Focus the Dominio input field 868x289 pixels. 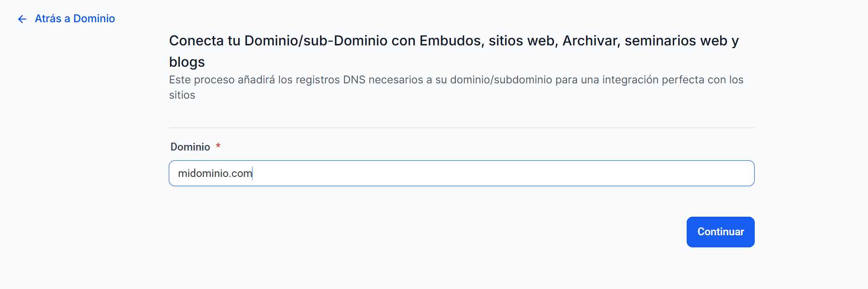462,173
